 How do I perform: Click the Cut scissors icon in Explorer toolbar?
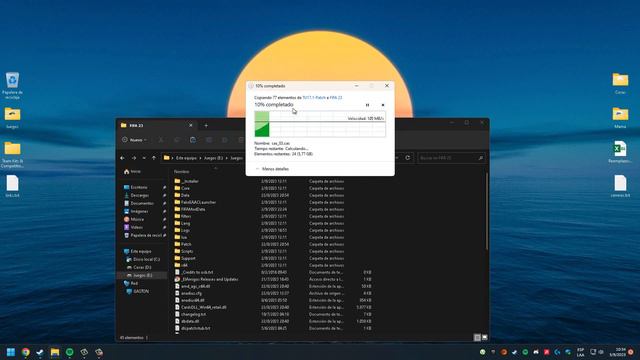click(161, 140)
